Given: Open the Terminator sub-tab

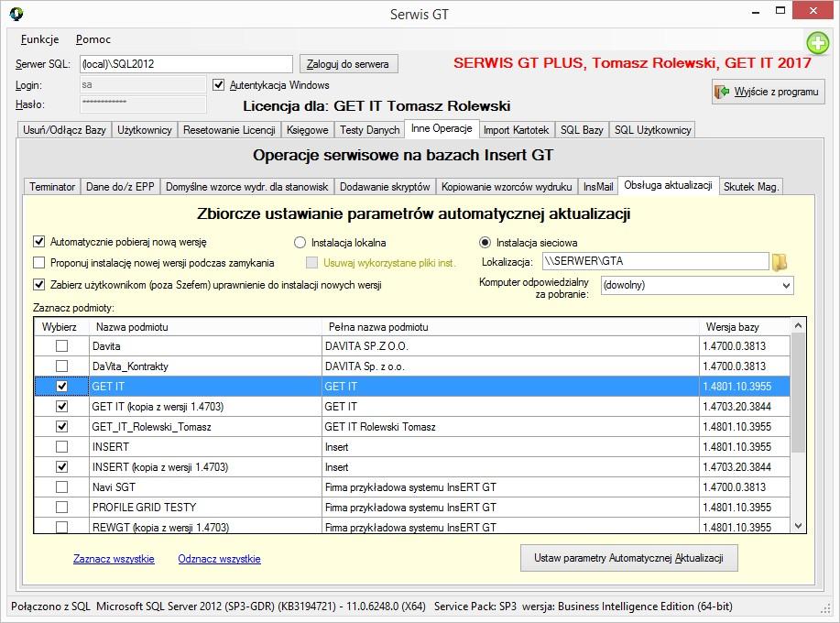Looking at the screenshot, I should coord(52,187).
